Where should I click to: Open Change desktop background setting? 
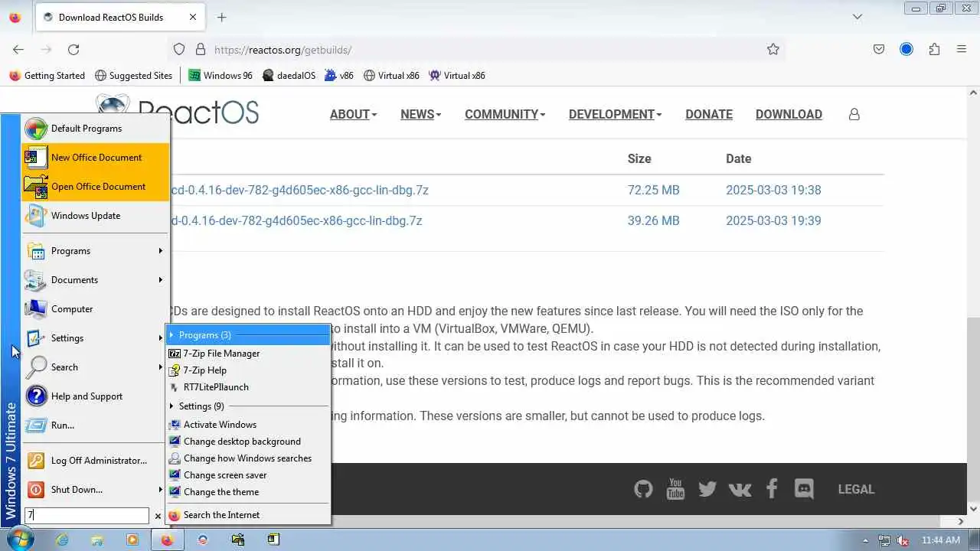click(249, 442)
